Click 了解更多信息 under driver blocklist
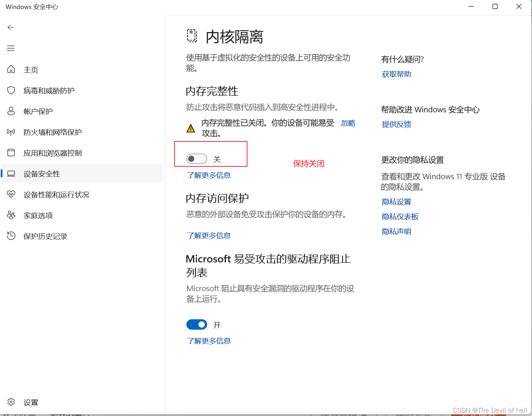This screenshot has width=532, height=416. coord(209,341)
